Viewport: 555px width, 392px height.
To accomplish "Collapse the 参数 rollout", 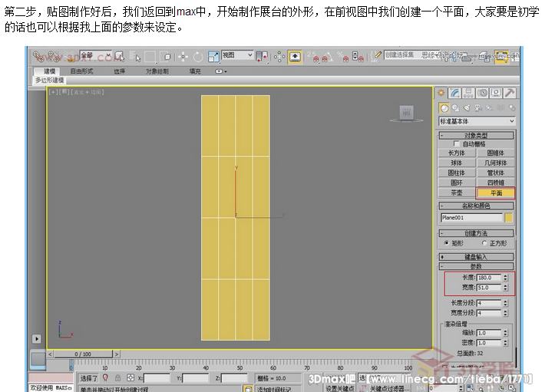I will 476,266.
